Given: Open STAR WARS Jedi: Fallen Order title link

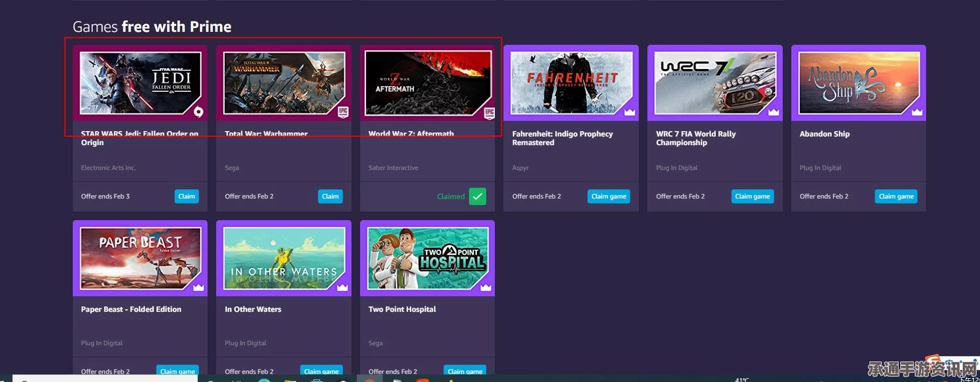Looking at the screenshot, I should pos(140,138).
